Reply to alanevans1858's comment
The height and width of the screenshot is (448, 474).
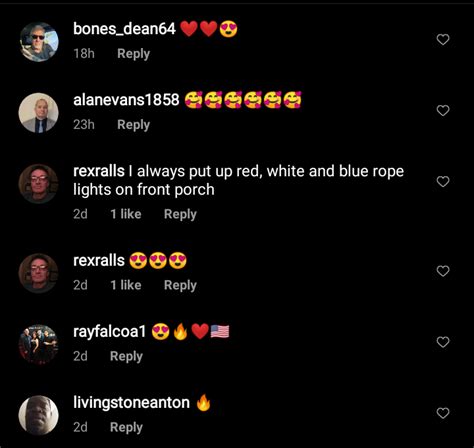[133, 125]
